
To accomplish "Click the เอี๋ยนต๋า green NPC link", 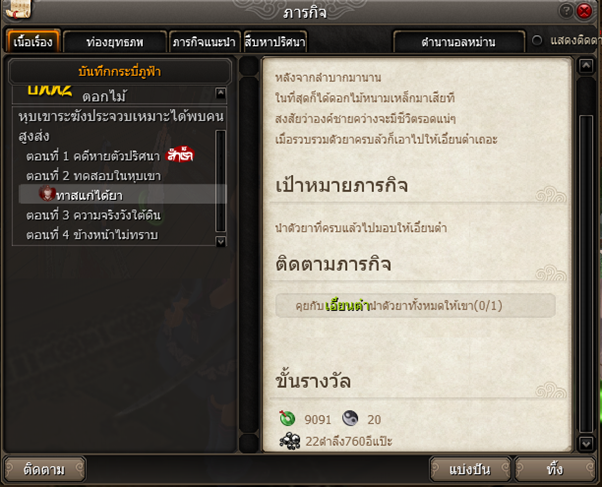I will click(x=347, y=306).
